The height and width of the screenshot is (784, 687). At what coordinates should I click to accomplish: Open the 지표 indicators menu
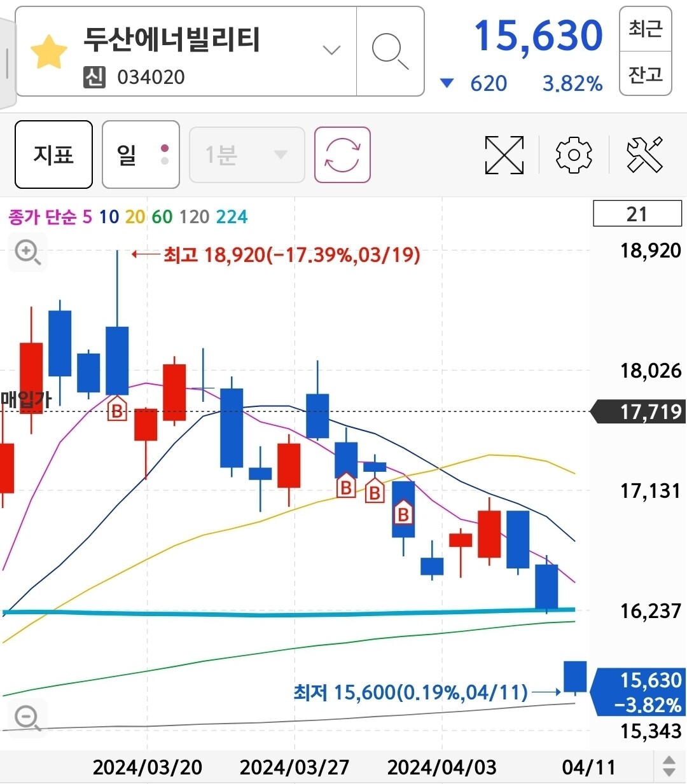(54, 155)
